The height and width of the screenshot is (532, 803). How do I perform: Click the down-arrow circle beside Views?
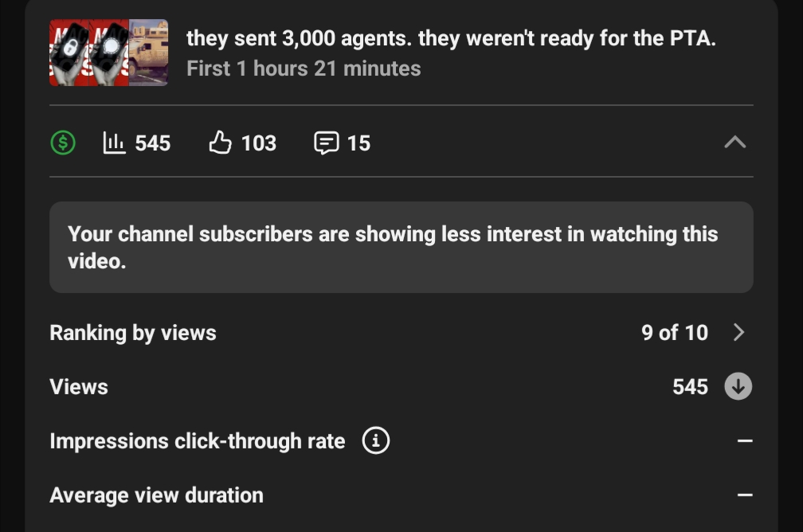tap(738, 386)
